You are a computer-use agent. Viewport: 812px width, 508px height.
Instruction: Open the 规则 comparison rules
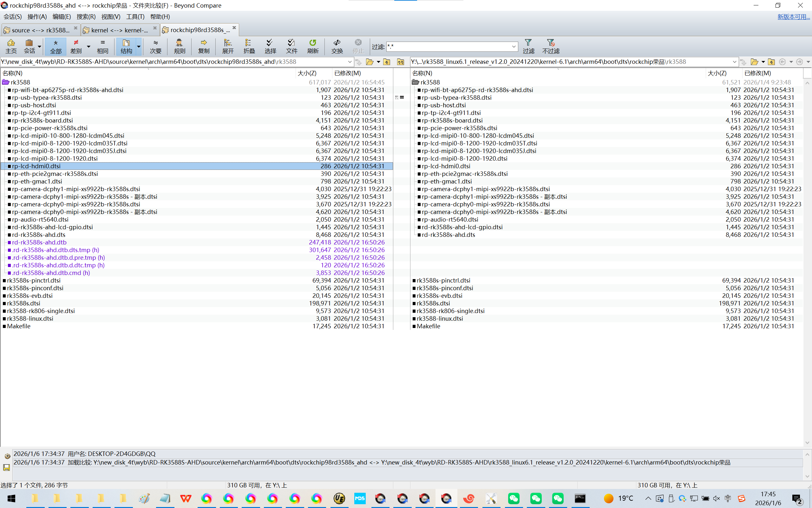coord(180,46)
